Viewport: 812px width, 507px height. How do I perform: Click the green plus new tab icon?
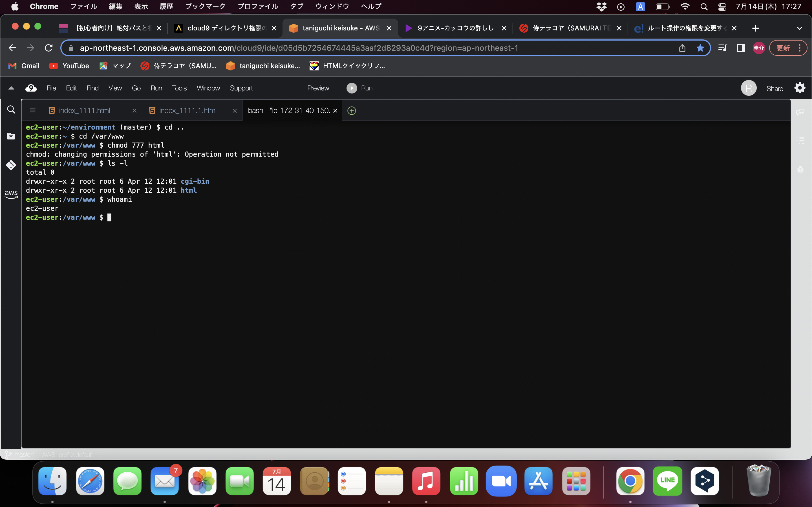pyautogui.click(x=351, y=111)
